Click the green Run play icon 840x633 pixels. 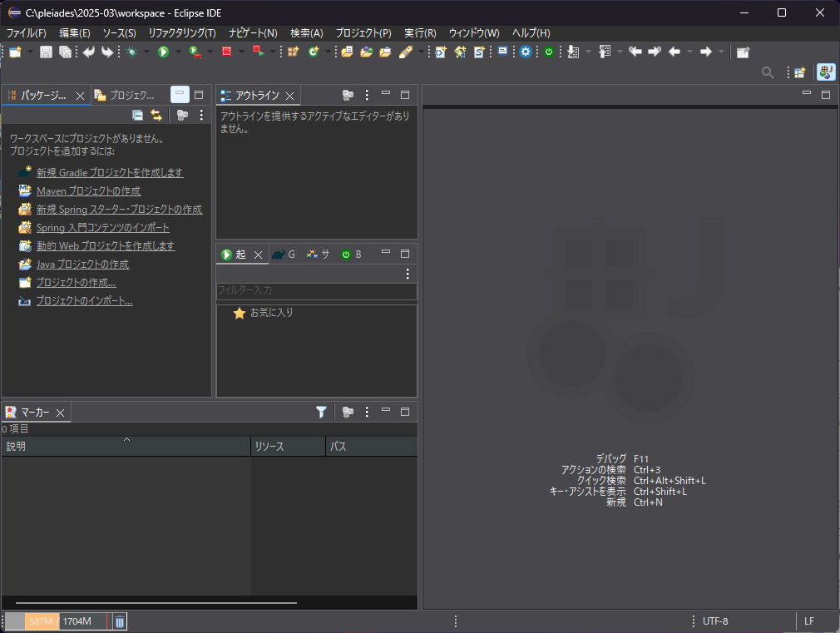coord(163,52)
